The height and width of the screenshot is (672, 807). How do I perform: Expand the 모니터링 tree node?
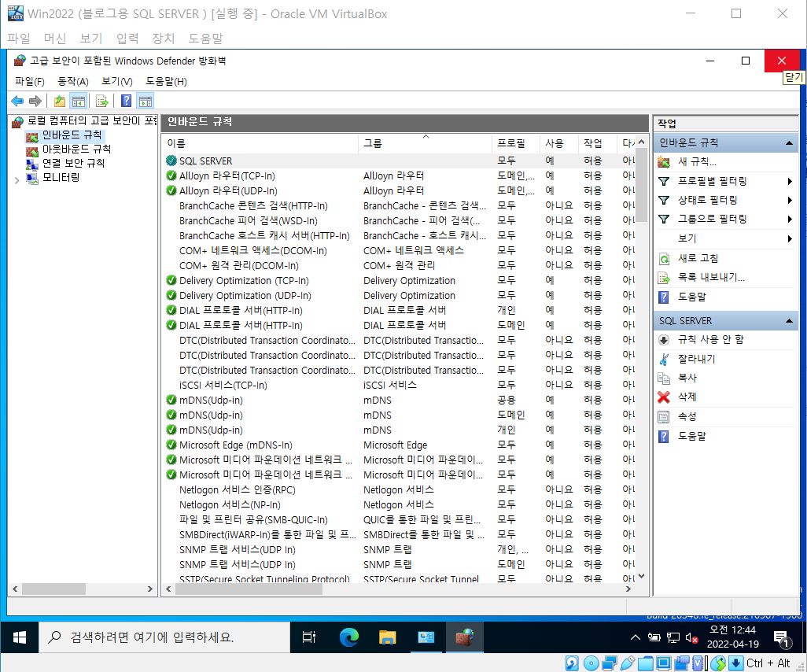coord(17,180)
